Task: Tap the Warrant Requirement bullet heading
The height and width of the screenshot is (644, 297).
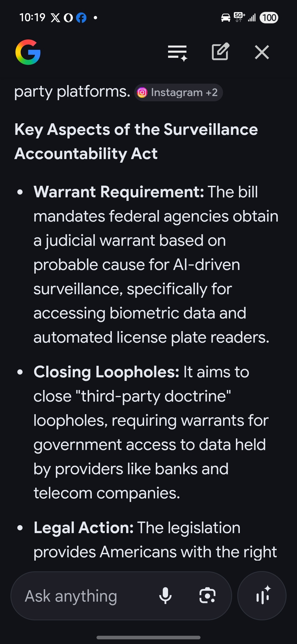Action: [119, 192]
